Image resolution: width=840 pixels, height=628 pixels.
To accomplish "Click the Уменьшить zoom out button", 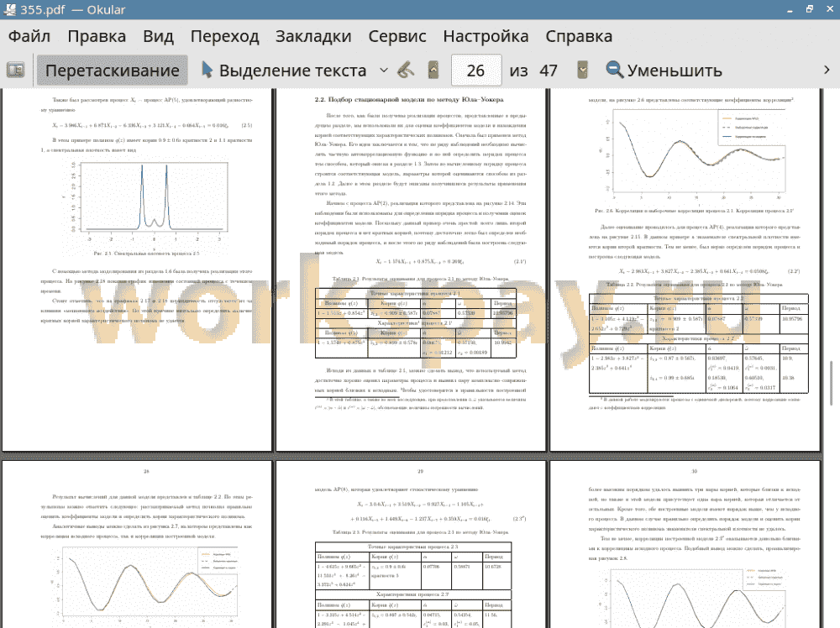I will 664,71.
